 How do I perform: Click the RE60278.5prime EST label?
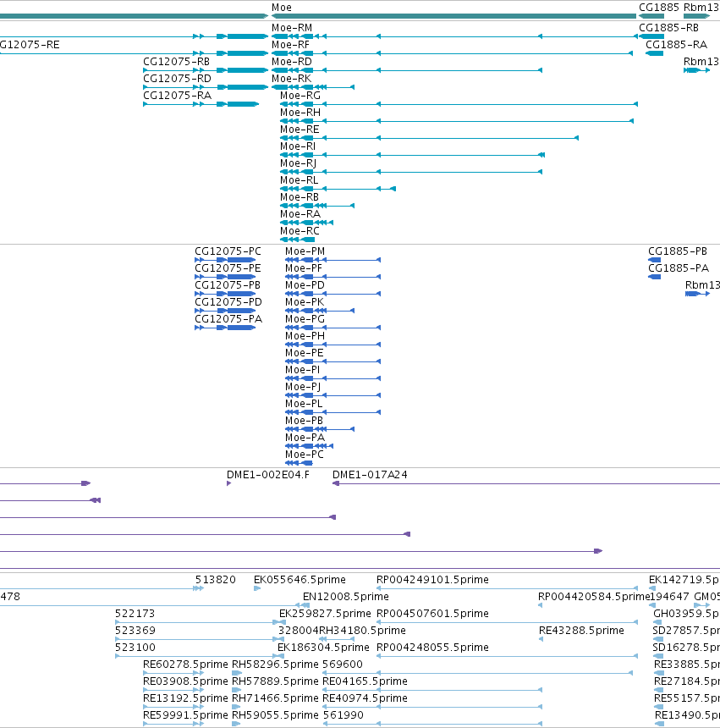click(185, 665)
